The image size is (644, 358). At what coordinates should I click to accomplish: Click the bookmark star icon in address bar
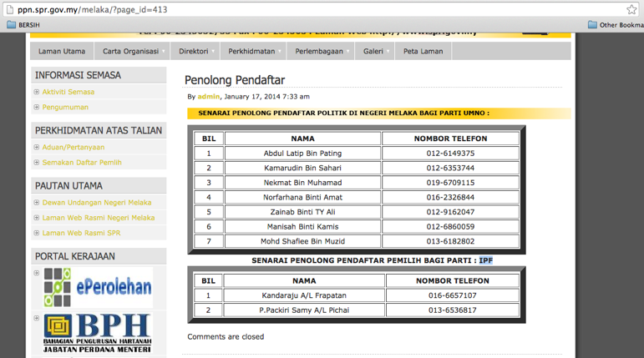click(631, 9)
